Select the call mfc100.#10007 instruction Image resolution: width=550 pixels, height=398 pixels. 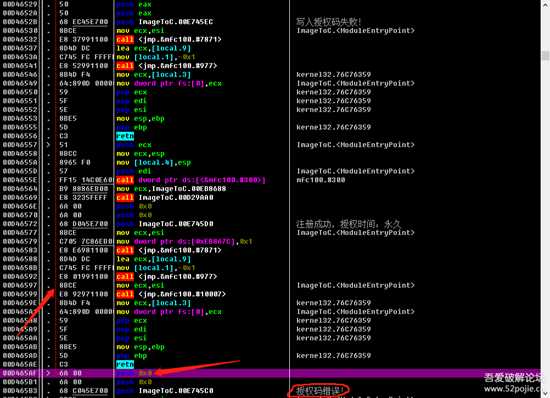[171, 294]
